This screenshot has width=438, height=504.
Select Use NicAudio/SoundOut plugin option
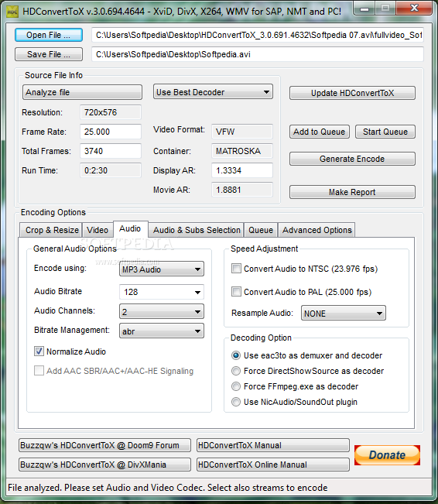click(236, 402)
